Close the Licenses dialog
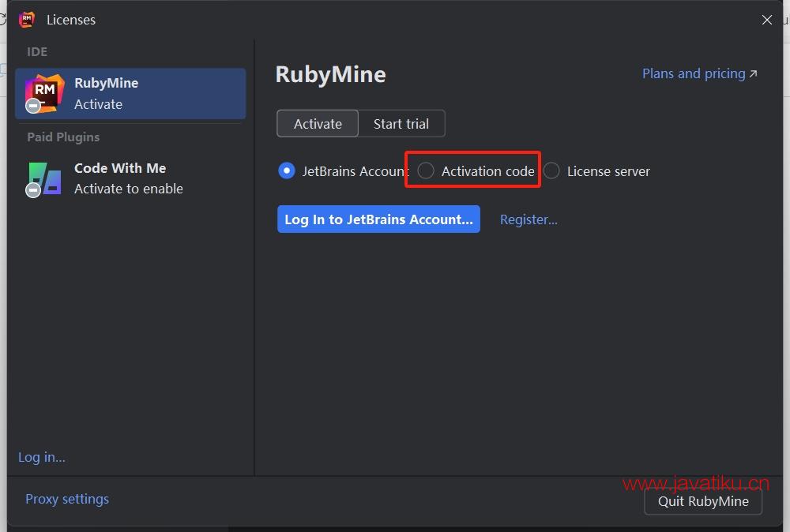 pyautogui.click(x=766, y=20)
